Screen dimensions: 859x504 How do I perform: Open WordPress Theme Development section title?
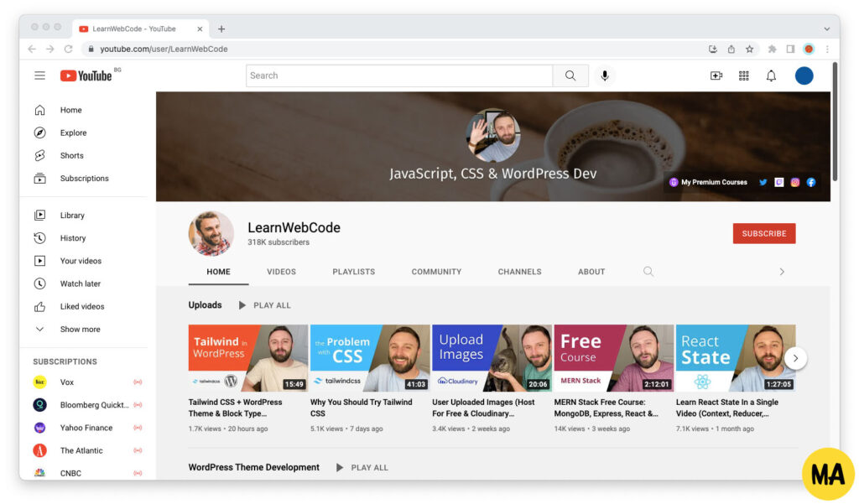coord(253,467)
